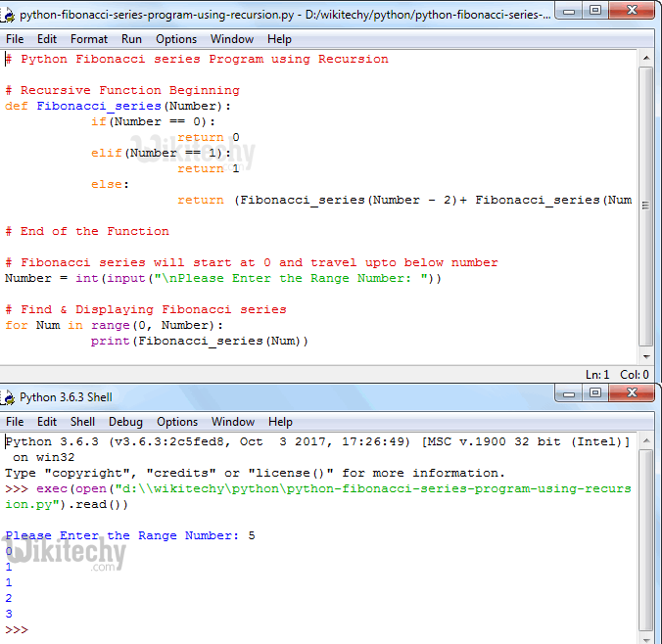Click the editor scrollbar's up arrow
The height and width of the screenshot is (644, 662).
[645, 58]
